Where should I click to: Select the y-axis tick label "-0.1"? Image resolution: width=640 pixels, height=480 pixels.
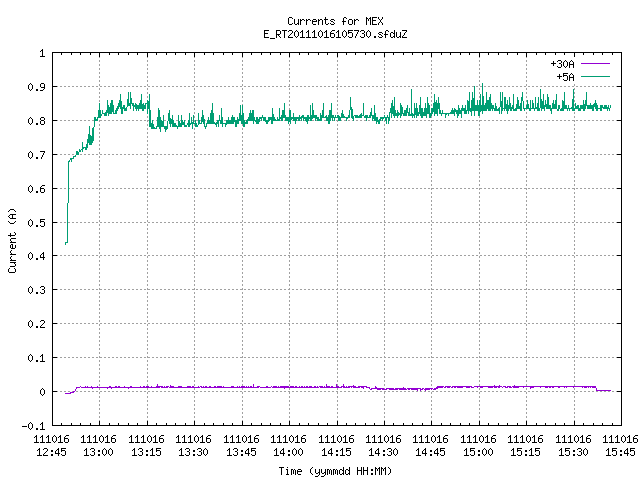(33, 426)
